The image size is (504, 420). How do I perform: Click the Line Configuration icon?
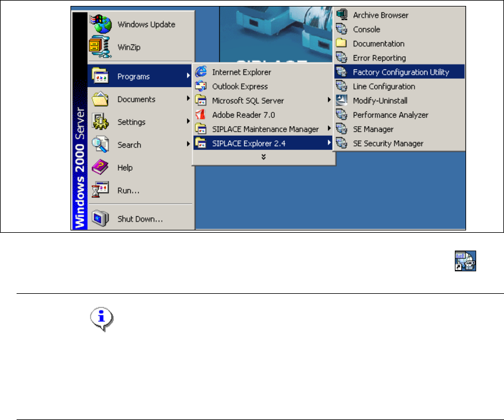[x=342, y=86]
